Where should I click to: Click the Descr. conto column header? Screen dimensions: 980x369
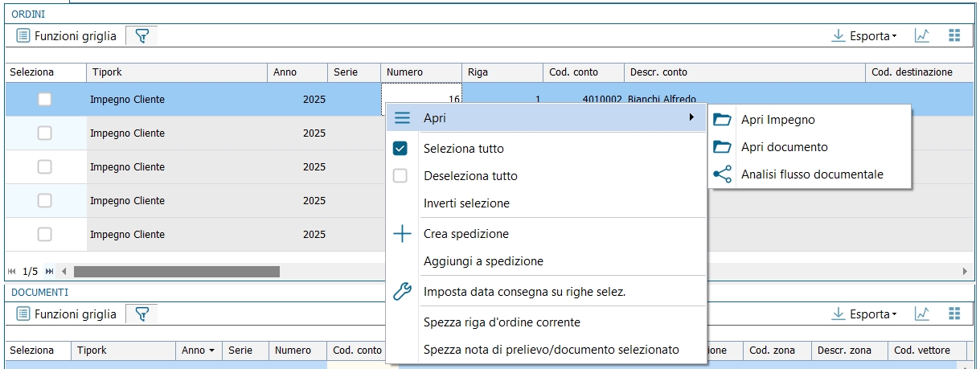pyautogui.click(x=744, y=72)
